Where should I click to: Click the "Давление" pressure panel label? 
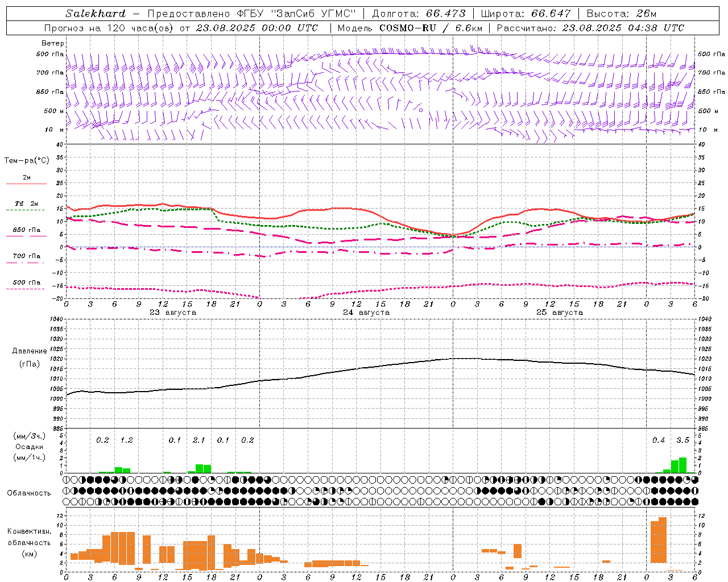tap(30, 351)
